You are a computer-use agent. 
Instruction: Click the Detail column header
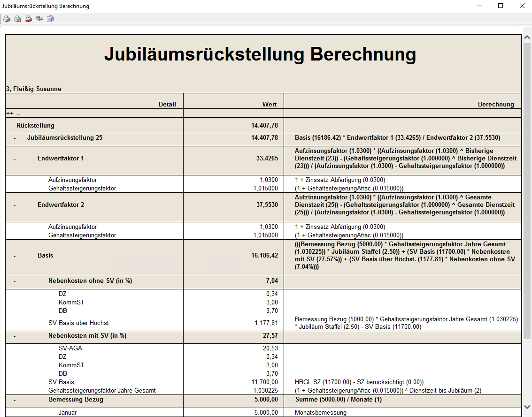[x=167, y=104]
